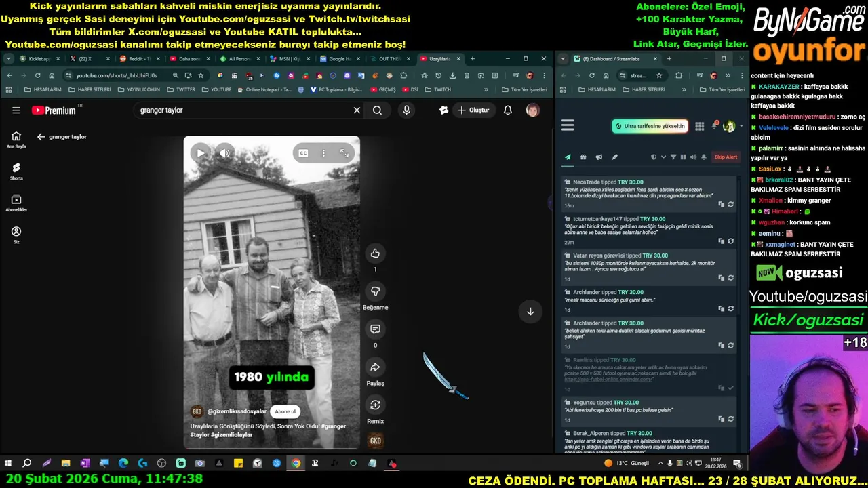Viewport: 868px width, 488px height.
Task: Click the Abone ol subscribe button
Action: point(285,411)
